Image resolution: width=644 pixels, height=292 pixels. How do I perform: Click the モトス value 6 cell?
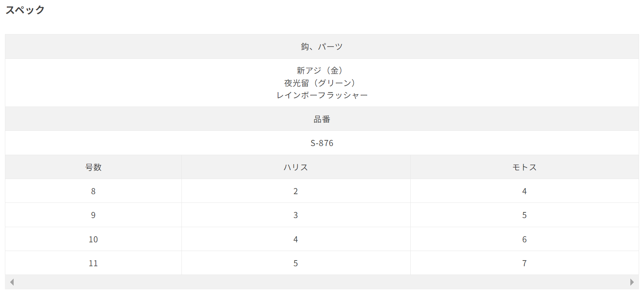525,239
